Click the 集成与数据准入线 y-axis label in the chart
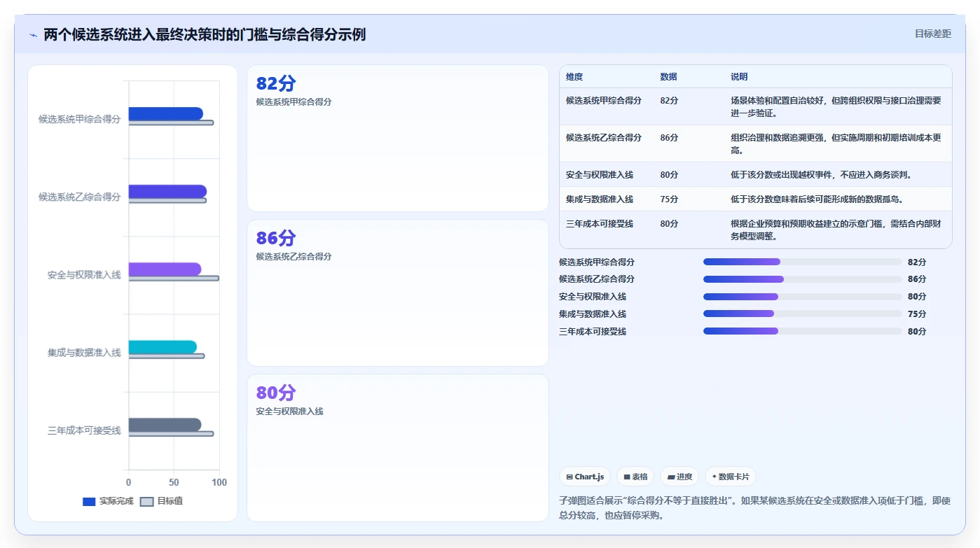Screen dimensions: 980x548 point(84,353)
